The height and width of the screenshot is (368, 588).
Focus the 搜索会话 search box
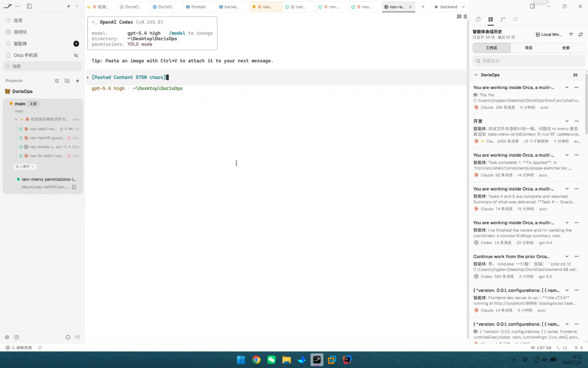coord(529,61)
